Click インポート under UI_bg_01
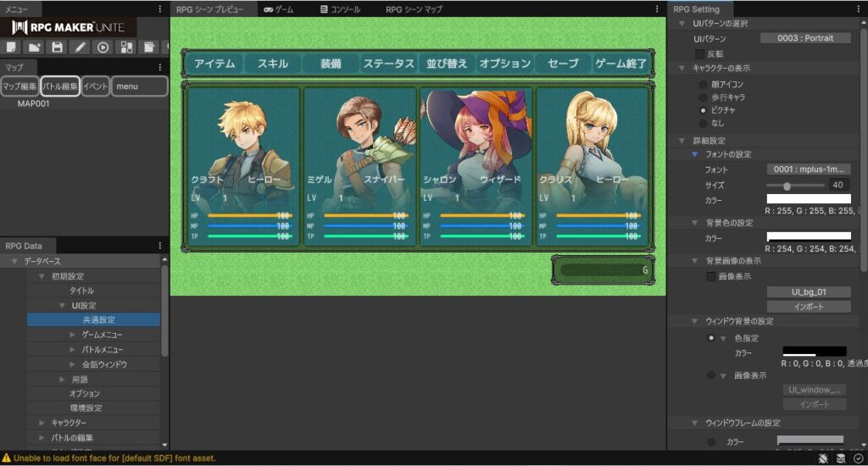 point(809,307)
